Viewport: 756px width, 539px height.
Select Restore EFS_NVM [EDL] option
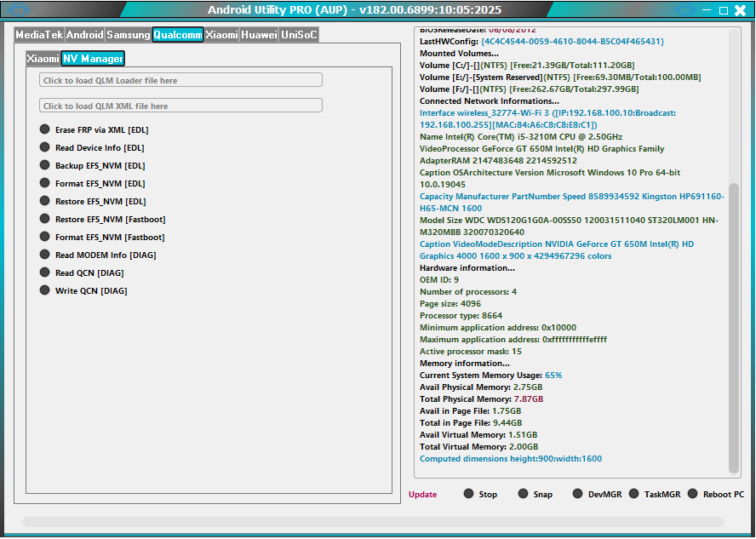pos(93,201)
